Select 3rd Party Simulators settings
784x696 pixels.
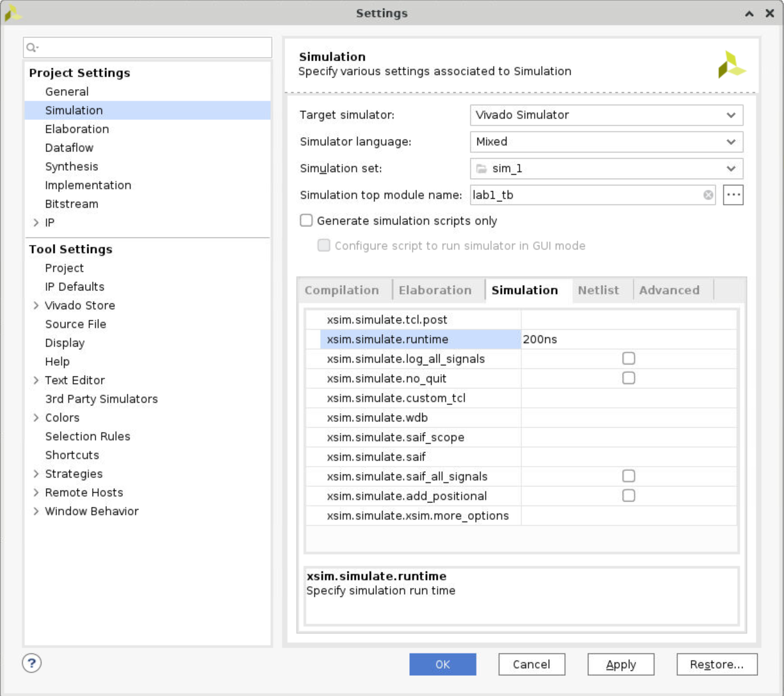[102, 399]
